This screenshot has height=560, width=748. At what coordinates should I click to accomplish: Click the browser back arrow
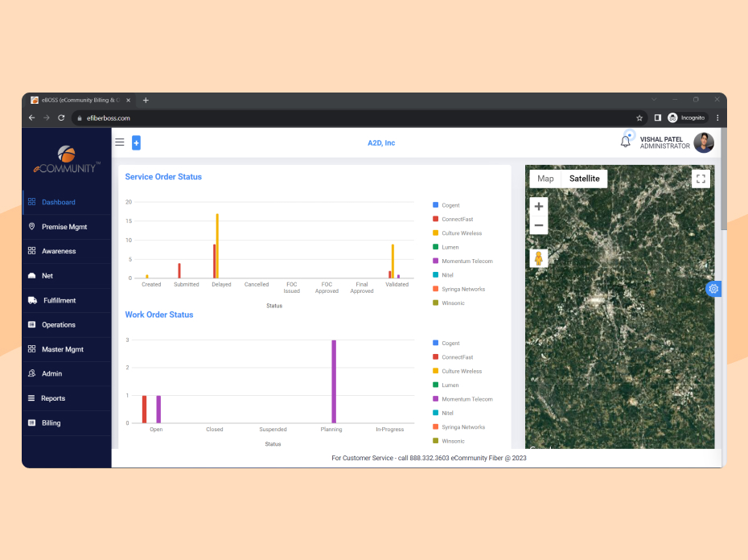click(31, 118)
